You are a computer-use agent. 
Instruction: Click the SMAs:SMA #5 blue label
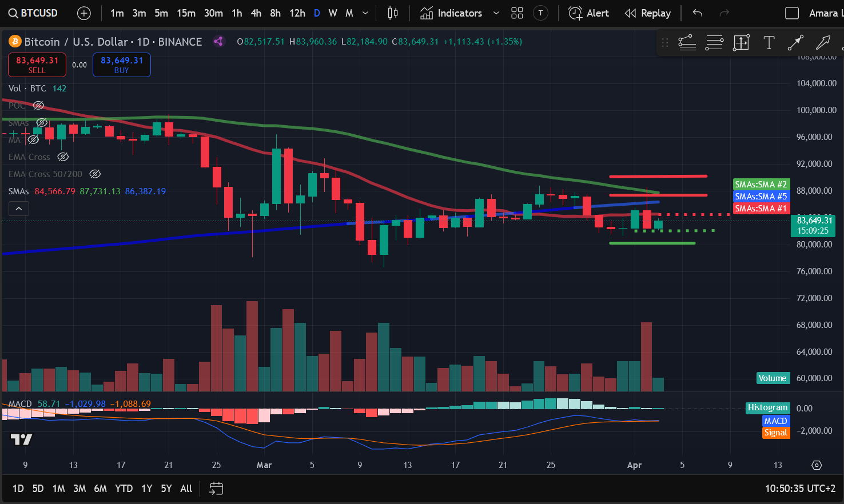point(761,196)
